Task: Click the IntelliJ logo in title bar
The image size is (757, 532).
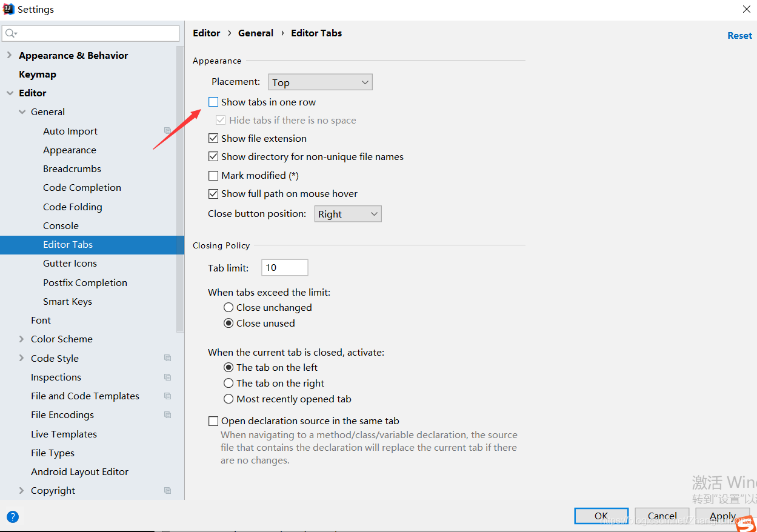Action: point(8,9)
